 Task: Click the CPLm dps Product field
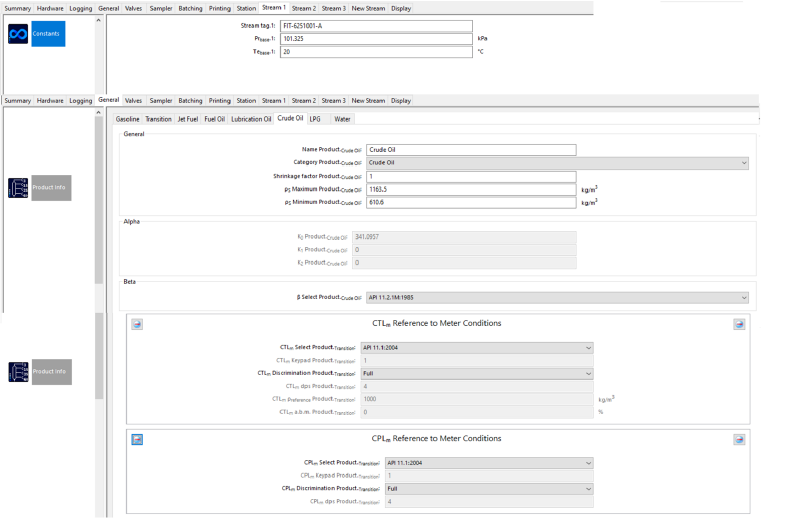[x=489, y=501]
